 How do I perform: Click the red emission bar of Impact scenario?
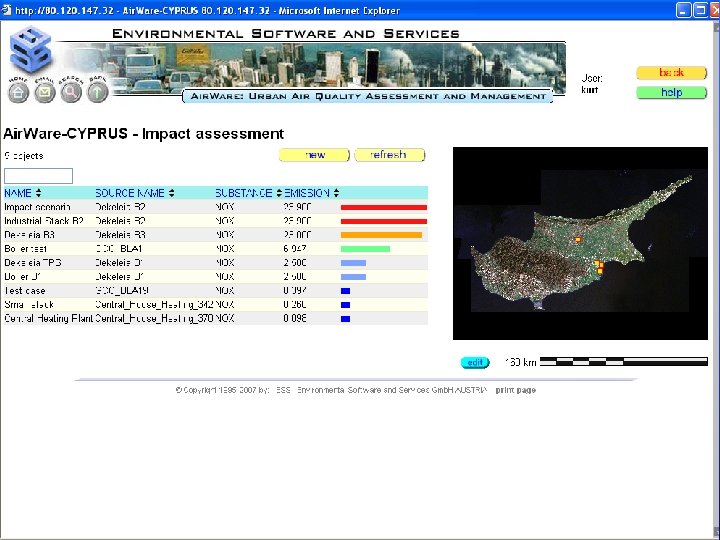tap(384, 208)
